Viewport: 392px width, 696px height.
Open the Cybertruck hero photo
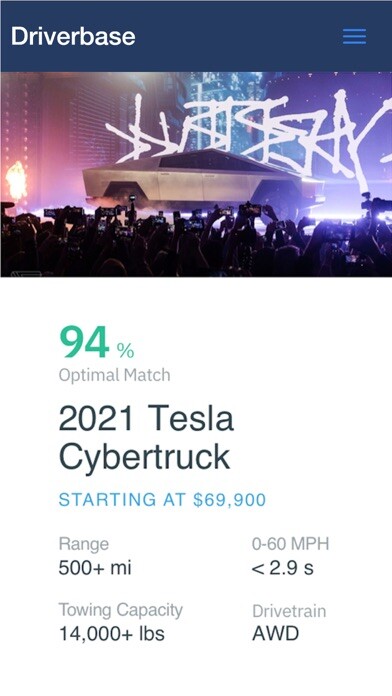[x=196, y=174]
